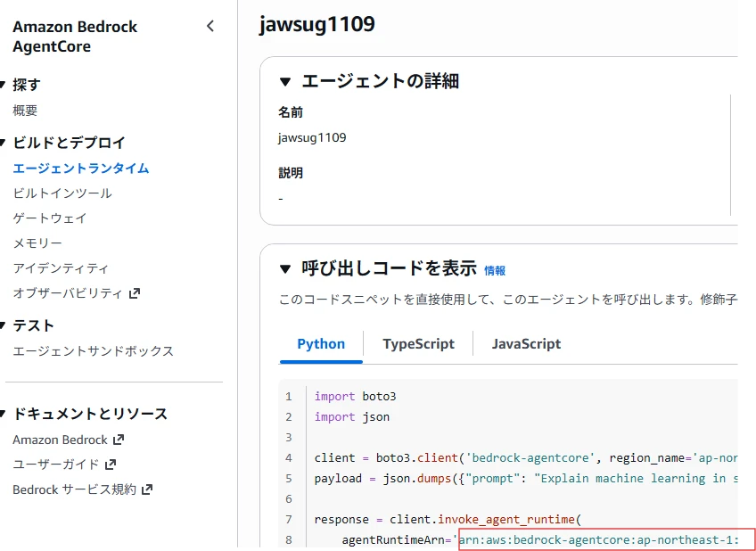756x551 pixels.
Task: Switch to the JavaScript code tab
Action: (526, 344)
